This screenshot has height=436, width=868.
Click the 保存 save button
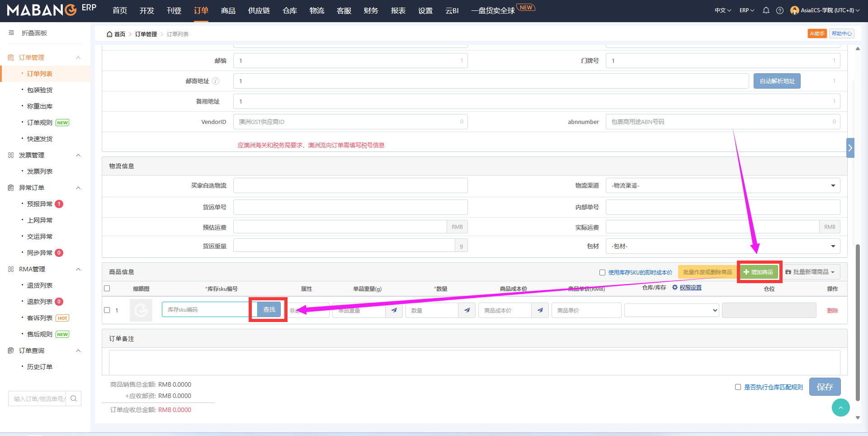[x=825, y=387]
